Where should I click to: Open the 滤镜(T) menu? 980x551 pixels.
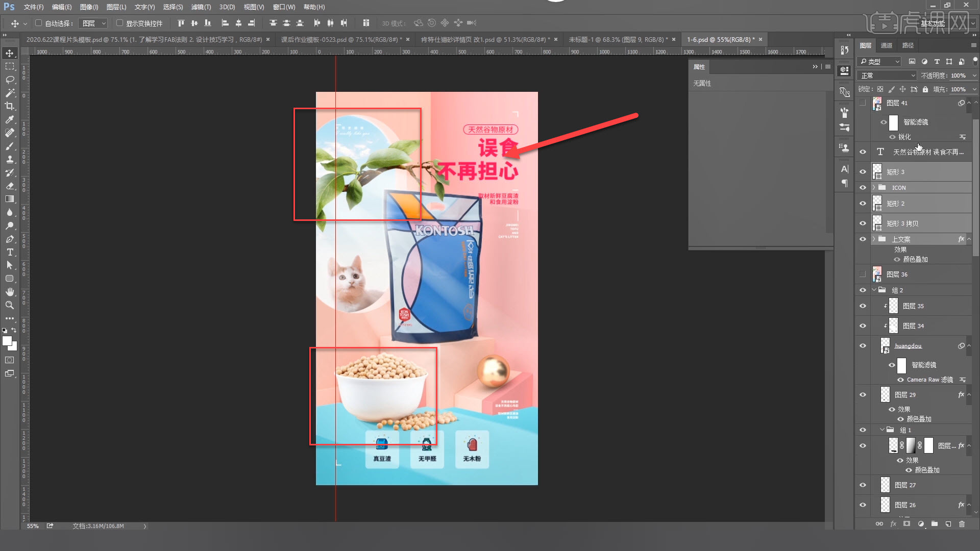201,7
